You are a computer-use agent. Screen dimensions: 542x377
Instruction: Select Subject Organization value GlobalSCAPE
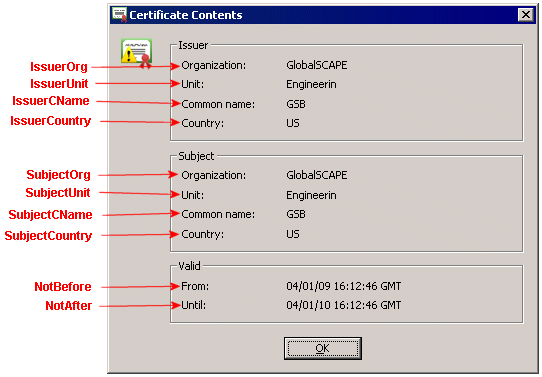click(x=317, y=175)
